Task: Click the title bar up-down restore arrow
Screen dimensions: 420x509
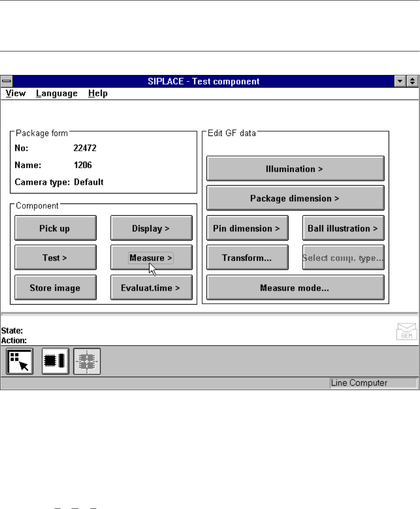Action: click(412, 81)
